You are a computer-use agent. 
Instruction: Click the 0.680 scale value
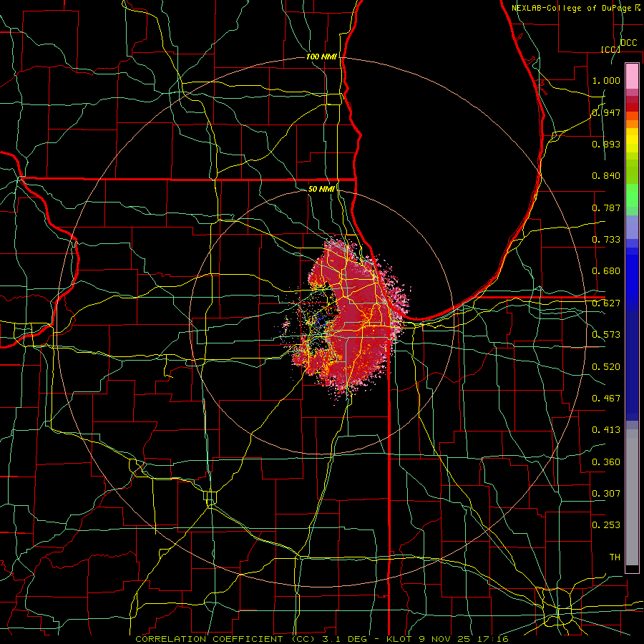tap(606, 271)
